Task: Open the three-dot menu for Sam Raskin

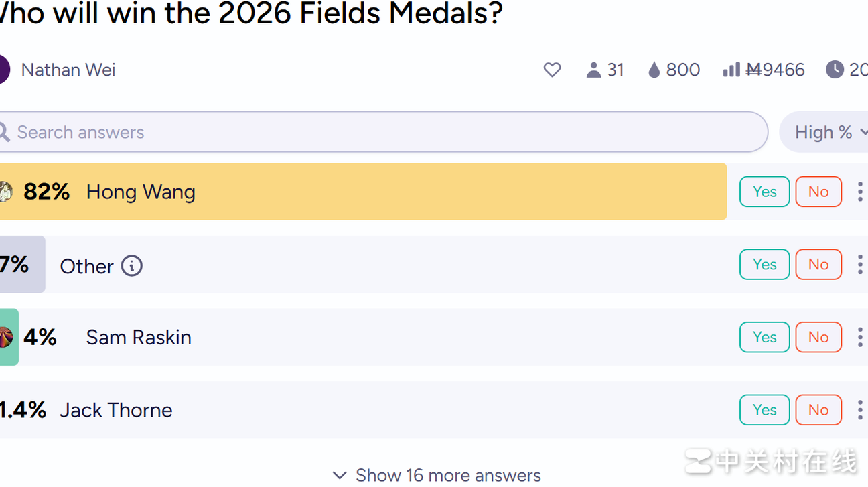Action: point(860,337)
